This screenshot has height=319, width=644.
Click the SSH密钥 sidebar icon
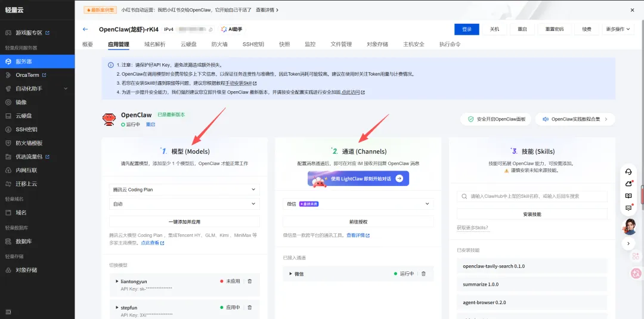point(8,129)
